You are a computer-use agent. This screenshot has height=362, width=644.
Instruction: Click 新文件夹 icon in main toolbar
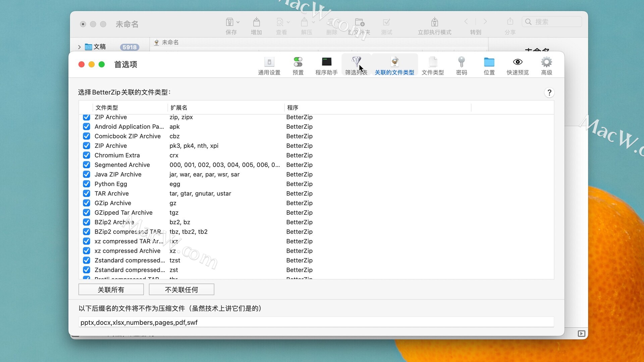coord(359,22)
